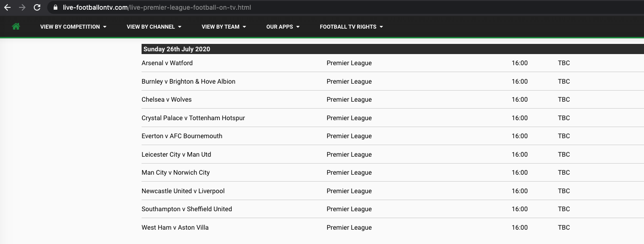Click Crystal Palace v Tottenham Hotspur row
Screen dimensions: 644x244
pos(393,118)
